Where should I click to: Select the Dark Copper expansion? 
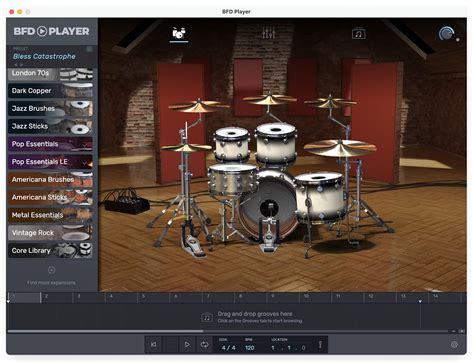[50, 91]
